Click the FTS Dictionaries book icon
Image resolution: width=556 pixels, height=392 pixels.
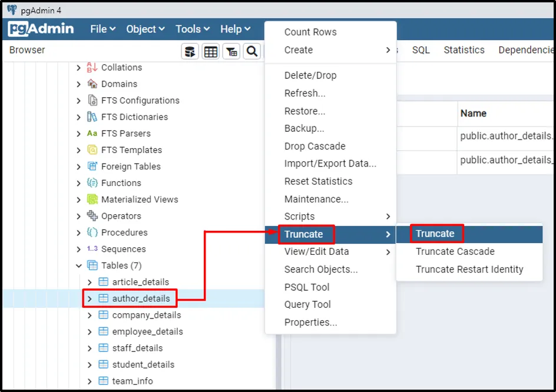click(92, 117)
